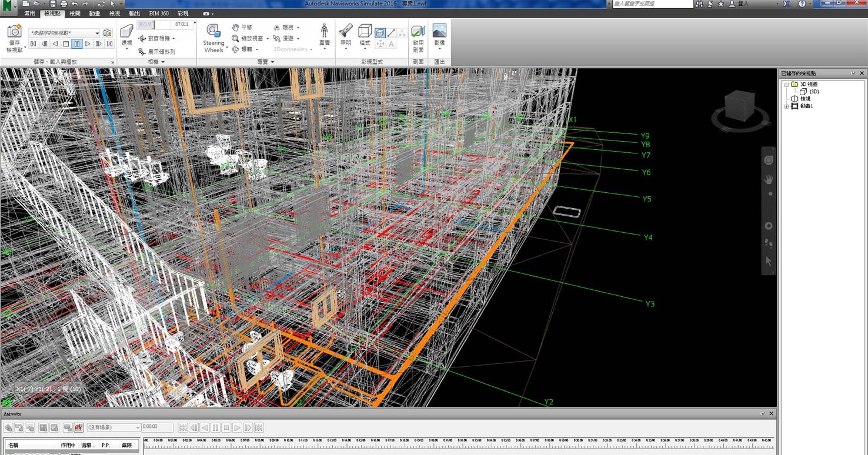This screenshot has width=868, height=455.
Task: Open the 常用 (Home) ribbon tab
Action: [x=29, y=14]
